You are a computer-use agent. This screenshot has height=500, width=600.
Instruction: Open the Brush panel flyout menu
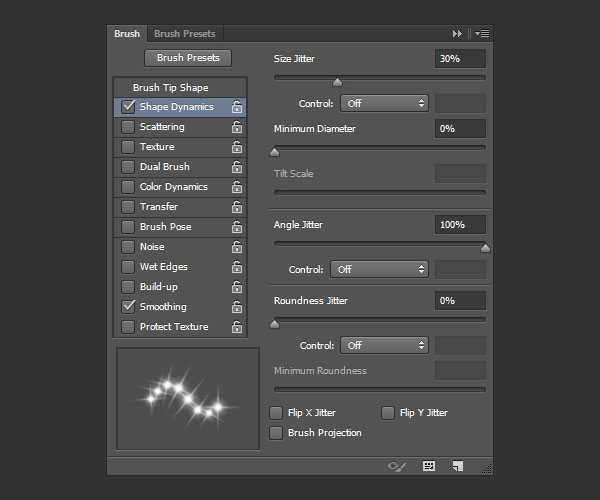tap(482, 34)
